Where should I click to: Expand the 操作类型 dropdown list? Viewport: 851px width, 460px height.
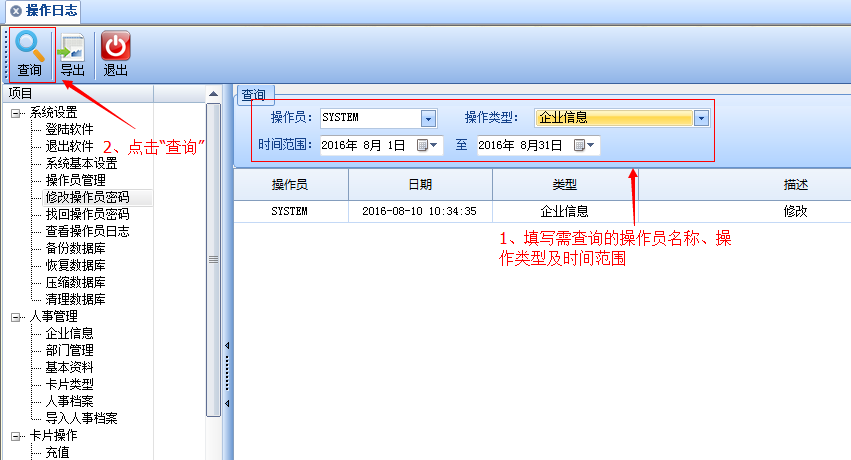click(x=701, y=118)
